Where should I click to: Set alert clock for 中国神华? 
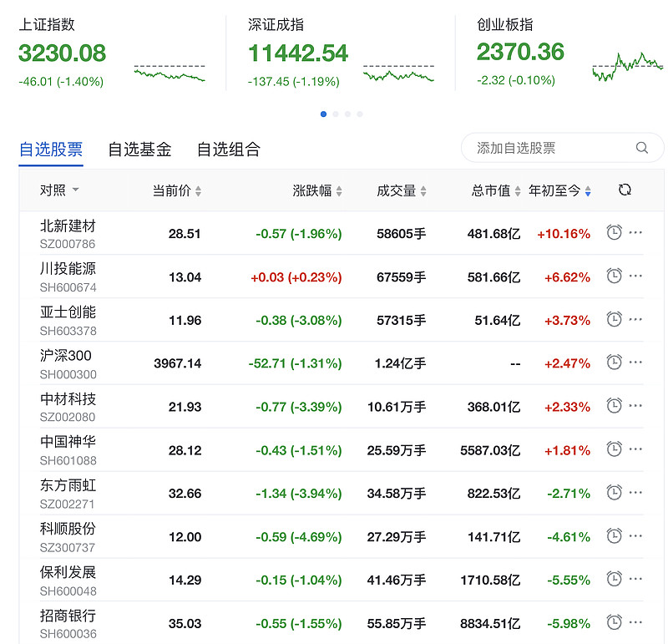[614, 449]
